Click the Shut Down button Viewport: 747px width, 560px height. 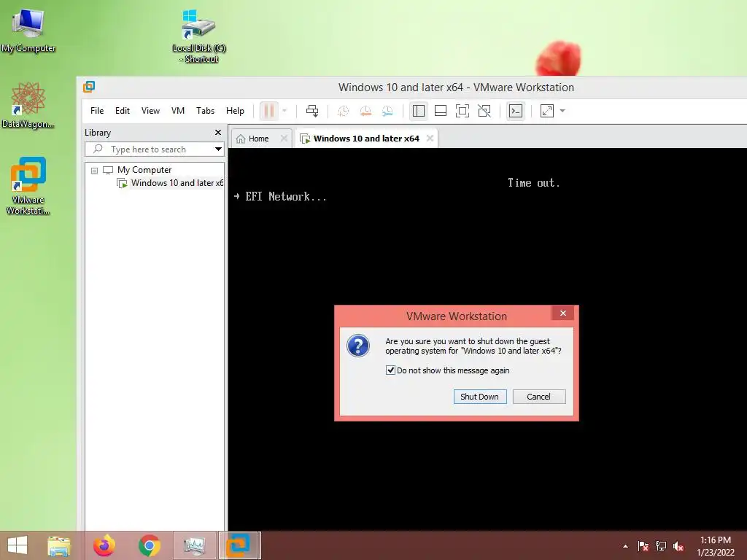(480, 397)
